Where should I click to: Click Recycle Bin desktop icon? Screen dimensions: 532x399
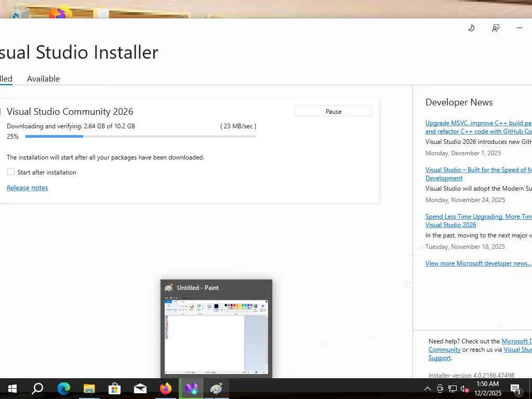19,12
